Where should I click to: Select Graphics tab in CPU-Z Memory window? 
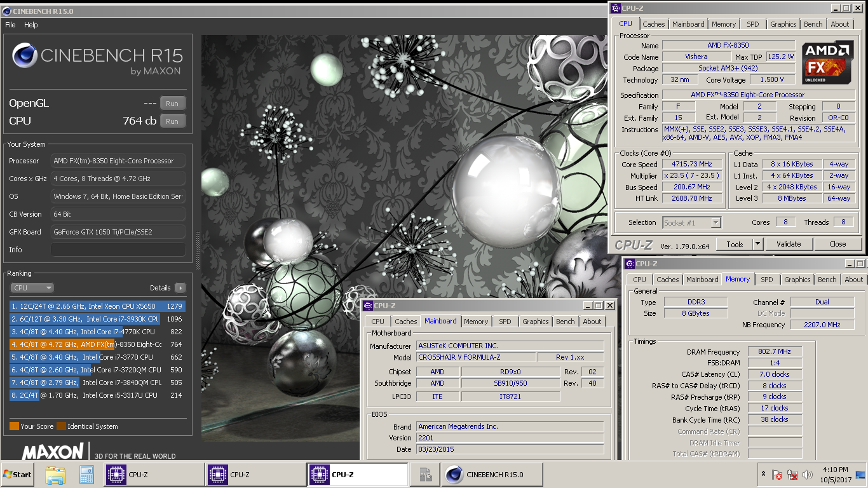(x=797, y=280)
